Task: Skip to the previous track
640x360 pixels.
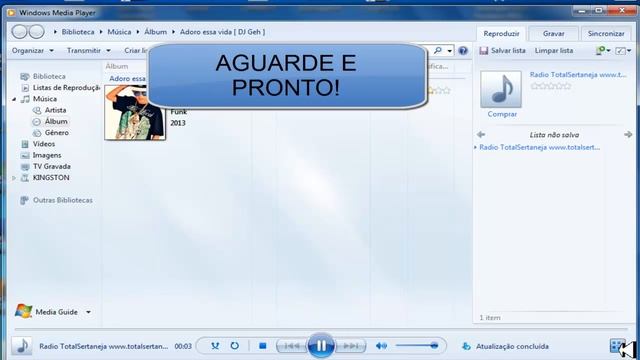Action: pos(291,346)
